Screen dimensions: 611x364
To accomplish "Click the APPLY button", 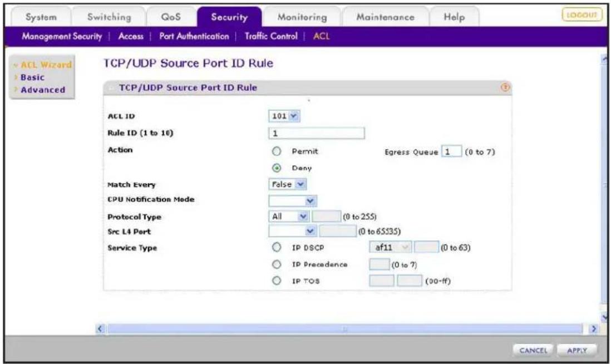I will point(576,350).
